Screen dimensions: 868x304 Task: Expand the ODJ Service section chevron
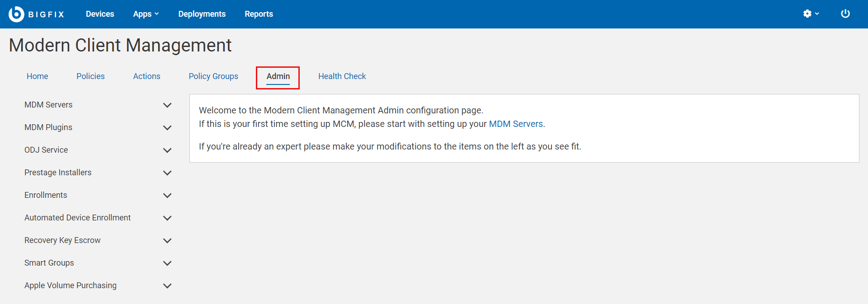[x=167, y=150]
